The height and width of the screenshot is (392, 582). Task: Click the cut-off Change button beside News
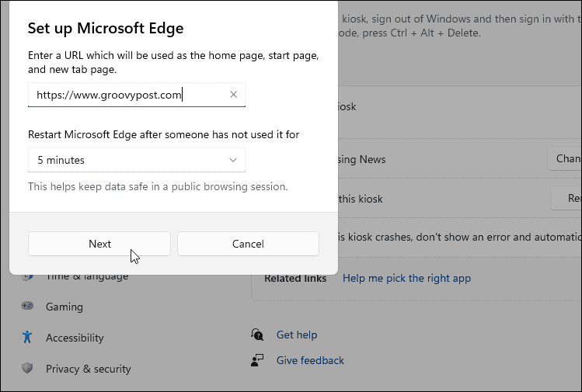pyautogui.click(x=566, y=158)
